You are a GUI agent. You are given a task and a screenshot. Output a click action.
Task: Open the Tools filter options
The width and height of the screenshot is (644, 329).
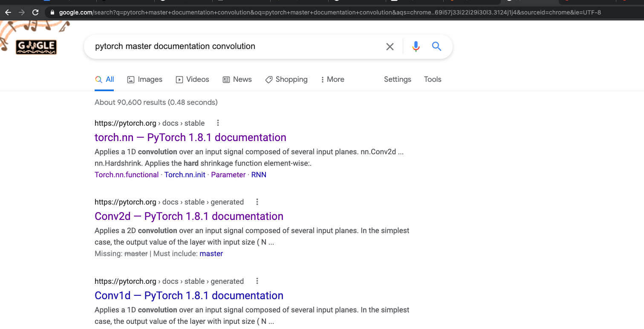[x=432, y=79]
